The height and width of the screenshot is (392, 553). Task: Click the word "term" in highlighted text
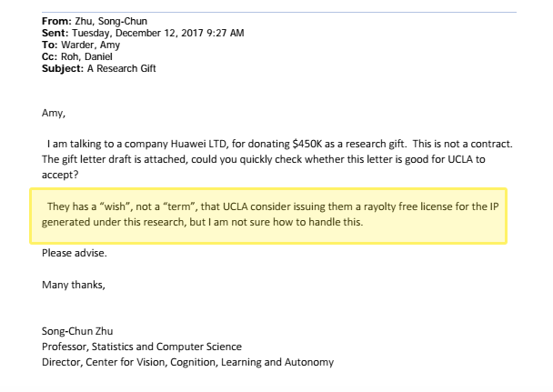pos(179,206)
